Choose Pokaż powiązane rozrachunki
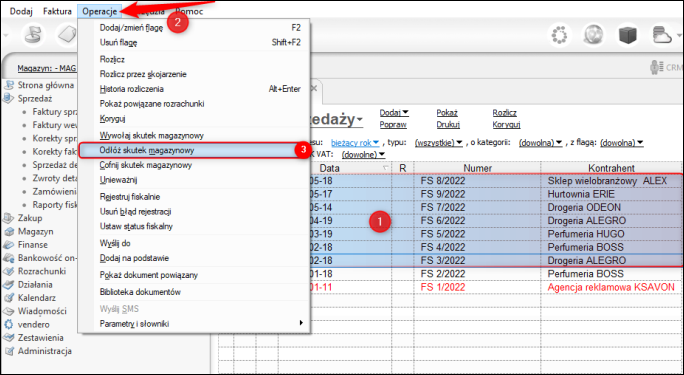Viewport: 684px width, 375px height. tap(194, 104)
